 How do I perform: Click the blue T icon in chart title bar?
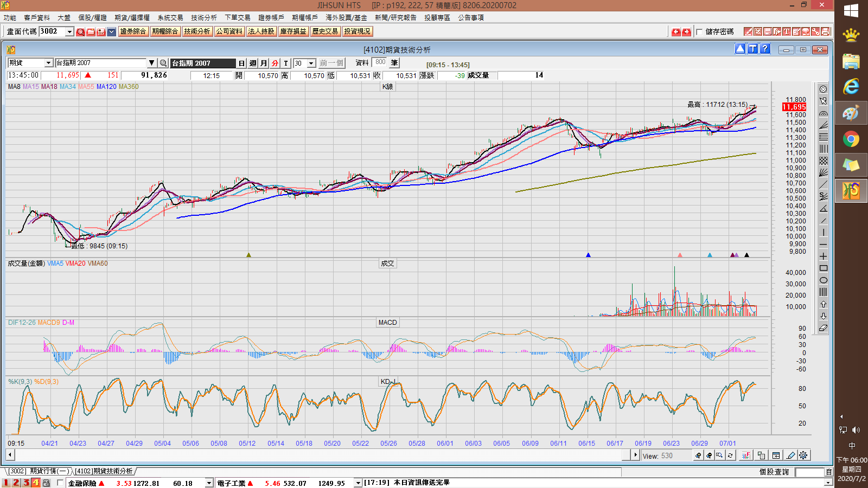(x=752, y=49)
